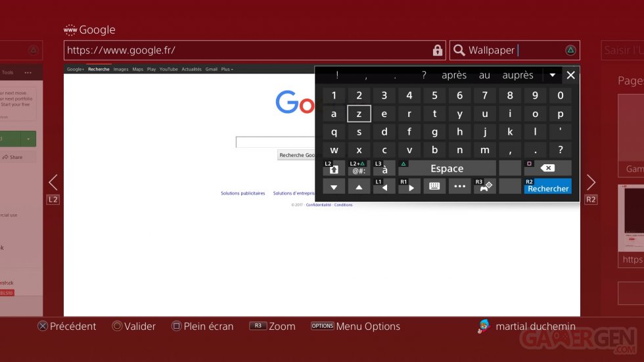Viewport: 644px width, 362px height.
Task: Click the magnifier icon in search box
Action: point(459,50)
